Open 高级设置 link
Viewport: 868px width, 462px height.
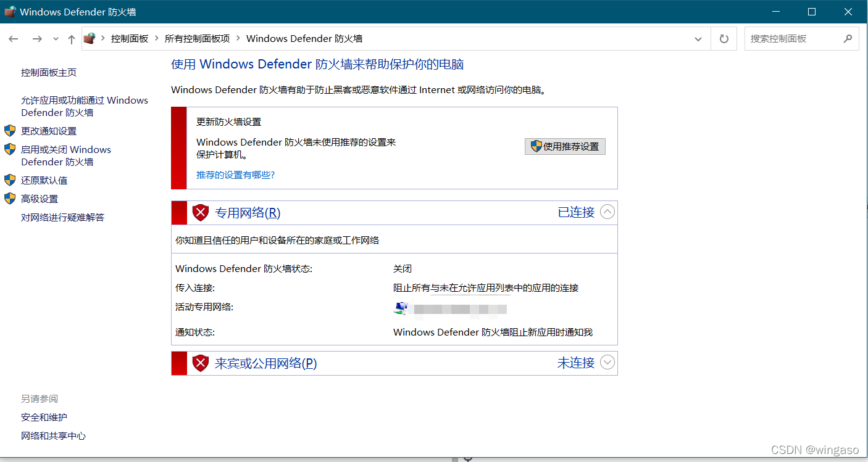click(x=40, y=199)
